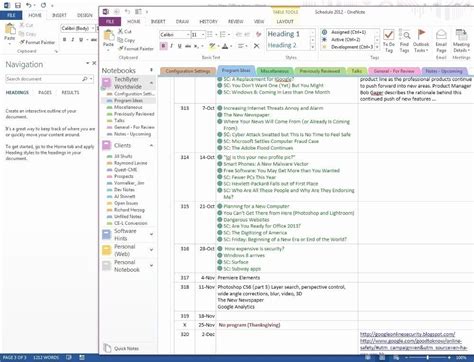Image resolution: width=474 pixels, height=362 pixels.
Task: Click the Delete X formatting icon
Action: click(x=256, y=46)
